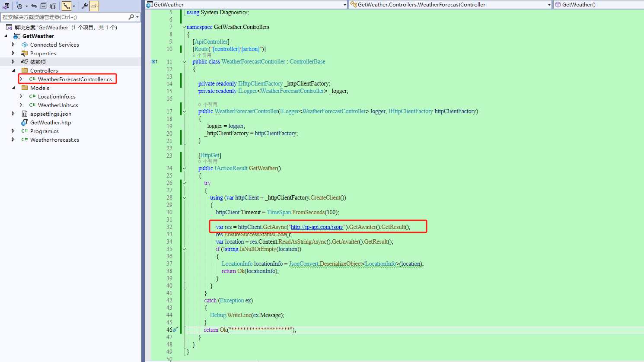This screenshot has height=362, width=644.
Task: Click the Models folder icon
Action: [x=25, y=88]
